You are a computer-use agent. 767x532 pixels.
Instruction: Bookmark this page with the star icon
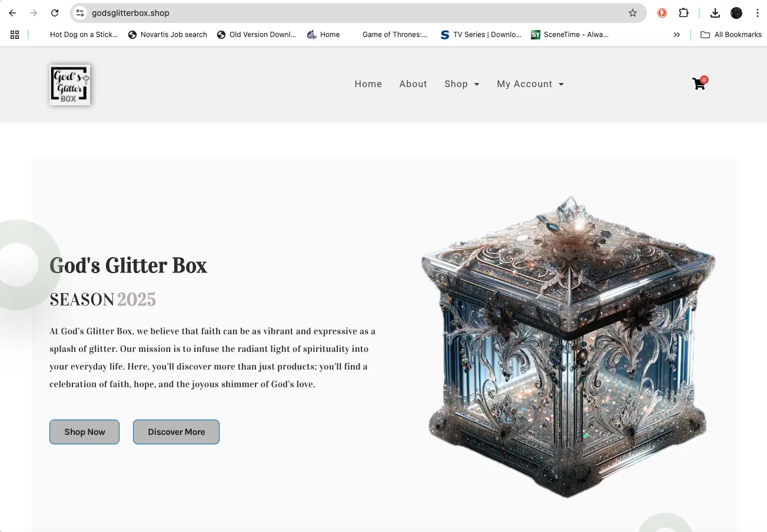click(633, 13)
